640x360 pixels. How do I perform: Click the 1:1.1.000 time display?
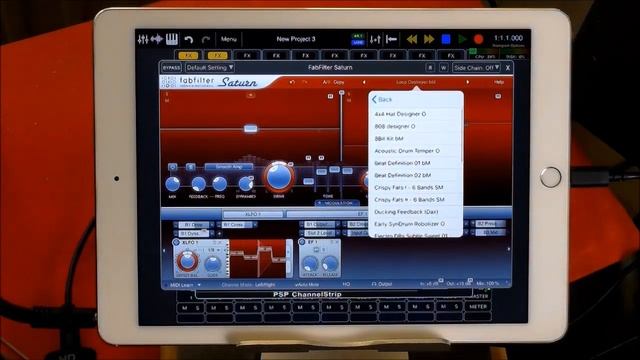click(x=508, y=38)
